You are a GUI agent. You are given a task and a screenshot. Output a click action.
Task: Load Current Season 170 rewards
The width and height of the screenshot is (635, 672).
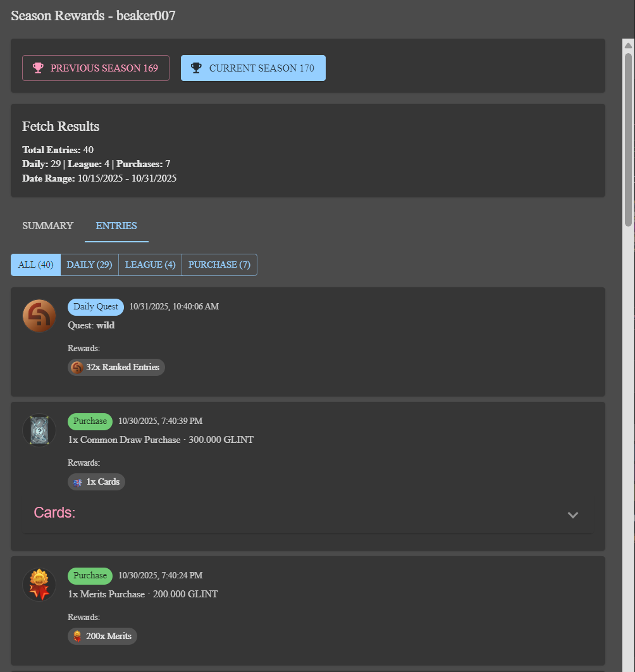(x=253, y=68)
